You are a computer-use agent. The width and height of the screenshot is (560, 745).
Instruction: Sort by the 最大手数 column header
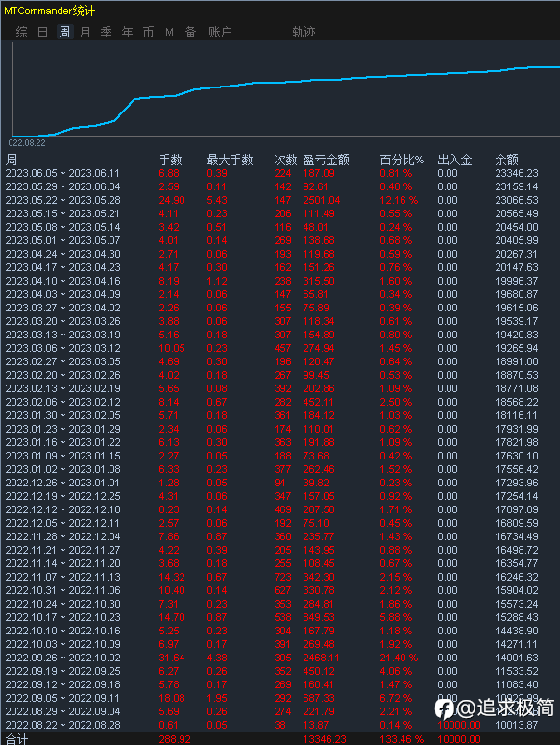[231, 160]
